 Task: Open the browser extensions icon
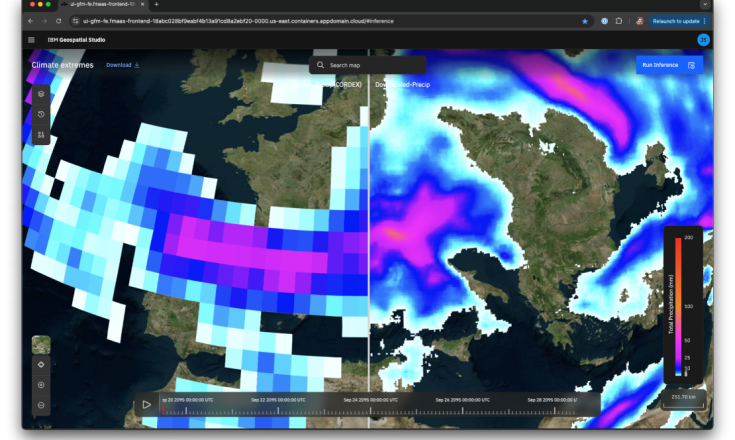click(619, 21)
